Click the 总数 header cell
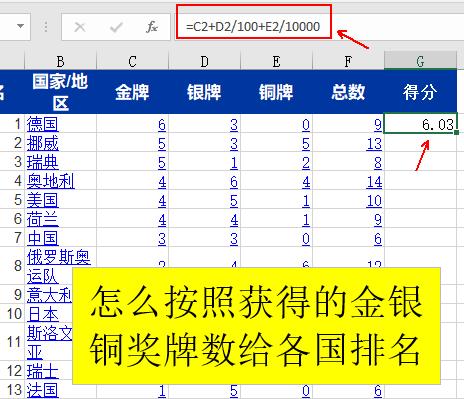The image size is (464, 399). tap(348, 92)
